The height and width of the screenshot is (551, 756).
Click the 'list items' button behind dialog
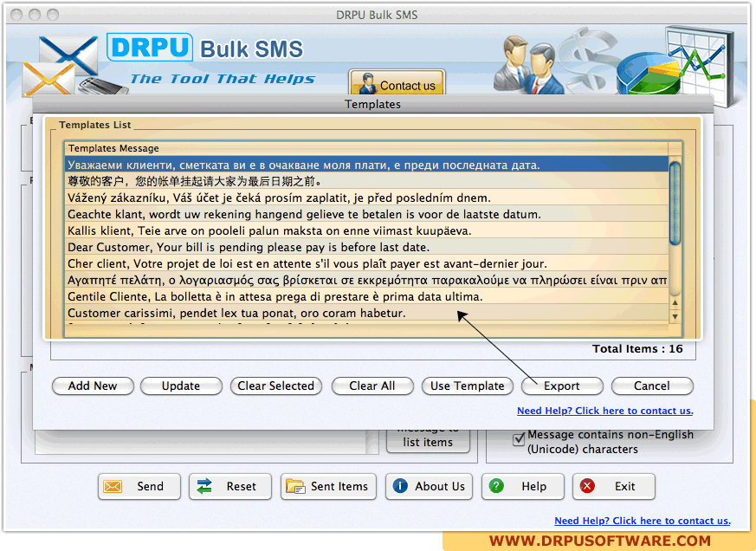(x=428, y=441)
